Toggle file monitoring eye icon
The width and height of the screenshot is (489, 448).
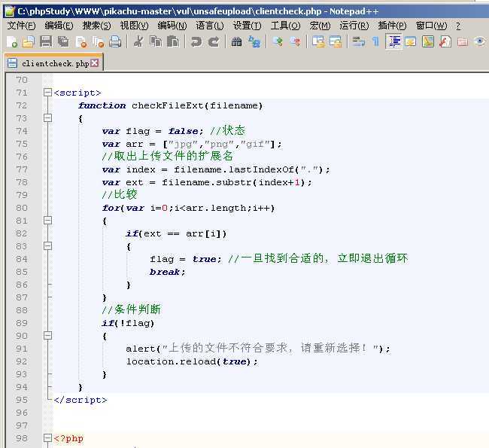(x=480, y=41)
